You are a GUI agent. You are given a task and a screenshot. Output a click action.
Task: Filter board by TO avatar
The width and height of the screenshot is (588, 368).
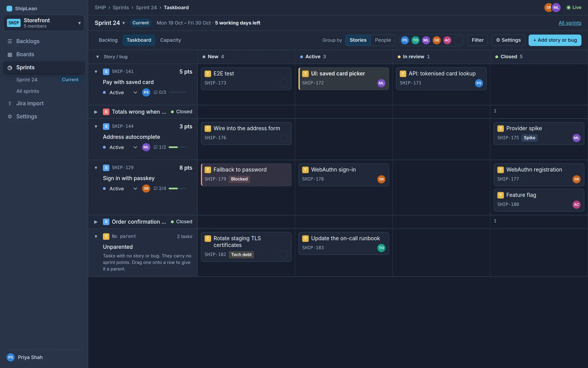coord(415,40)
